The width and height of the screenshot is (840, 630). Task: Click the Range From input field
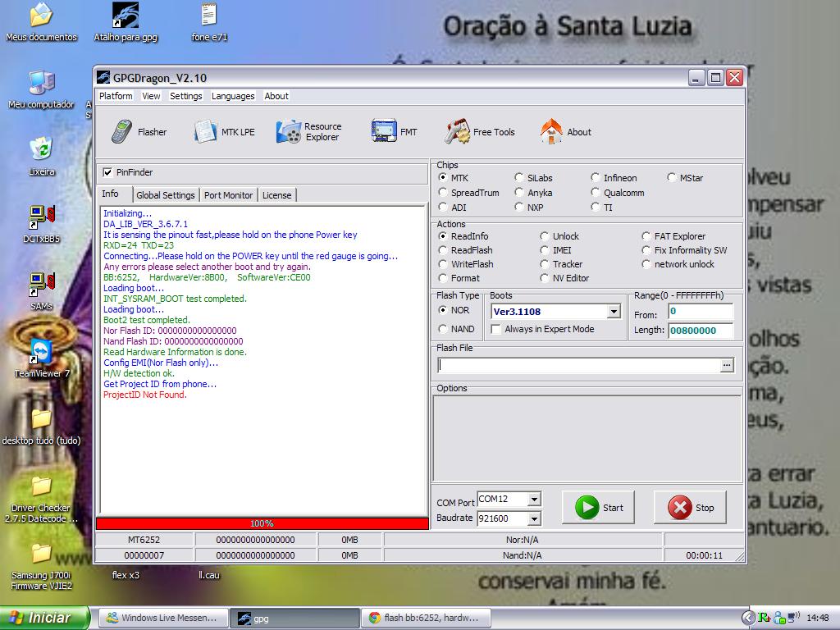point(701,311)
